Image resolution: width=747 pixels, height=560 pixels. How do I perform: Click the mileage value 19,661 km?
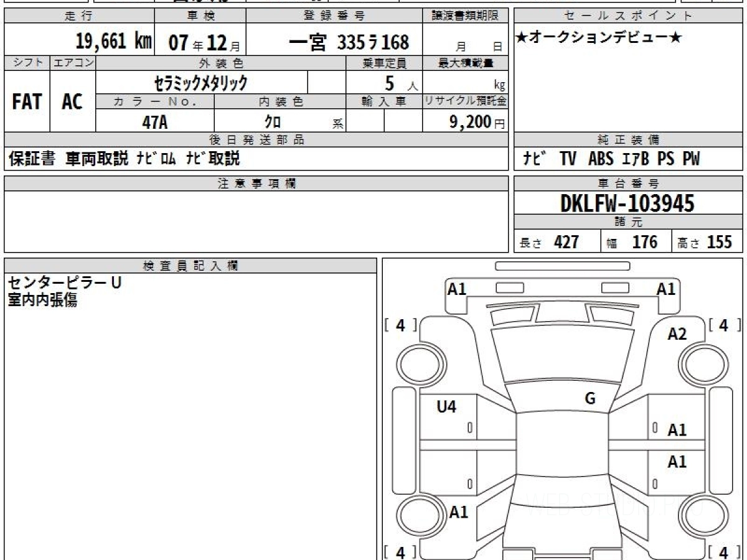[x=113, y=42]
